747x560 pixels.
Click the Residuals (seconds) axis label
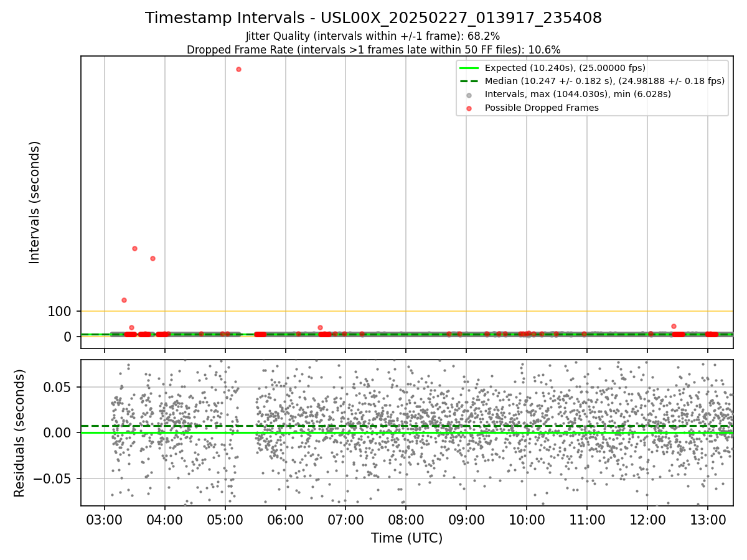click(20, 433)
